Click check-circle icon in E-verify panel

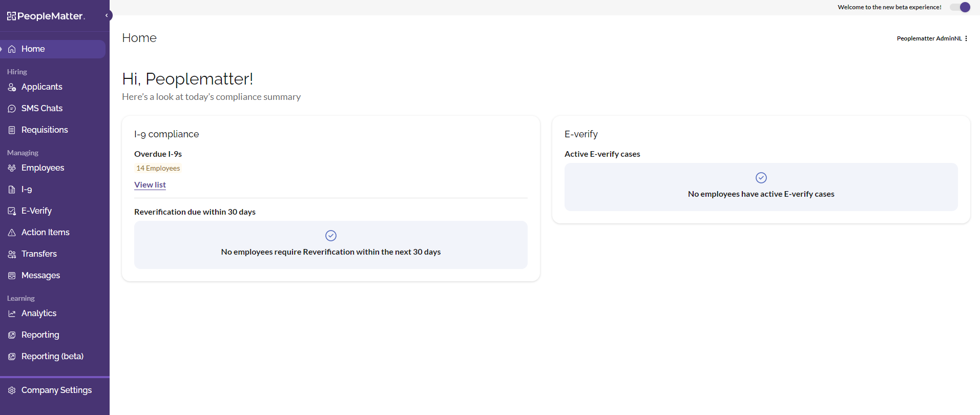coord(761,178)
